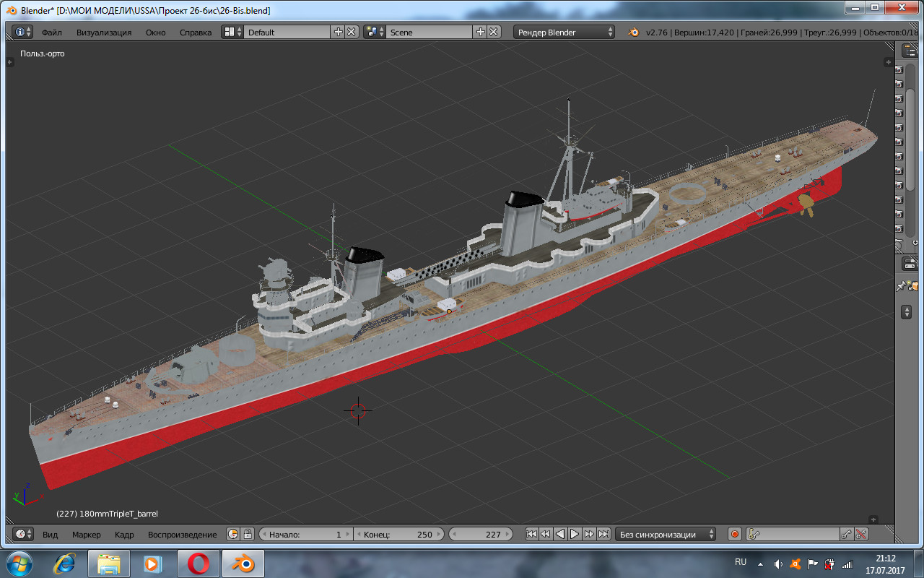This screenshot has height=578, width=924.
Task: Open the 'Файл' menu
Action: pos(51,32)
